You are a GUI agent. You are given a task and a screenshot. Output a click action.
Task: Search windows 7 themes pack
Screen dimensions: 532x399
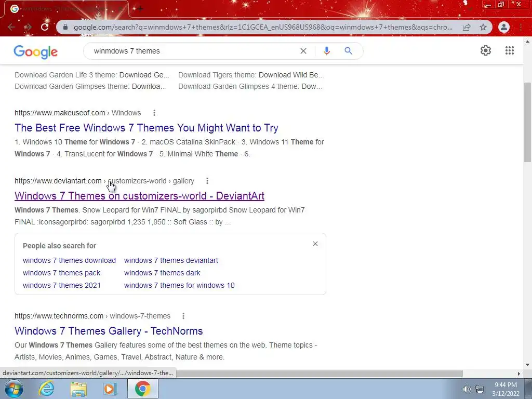(61, 273)
